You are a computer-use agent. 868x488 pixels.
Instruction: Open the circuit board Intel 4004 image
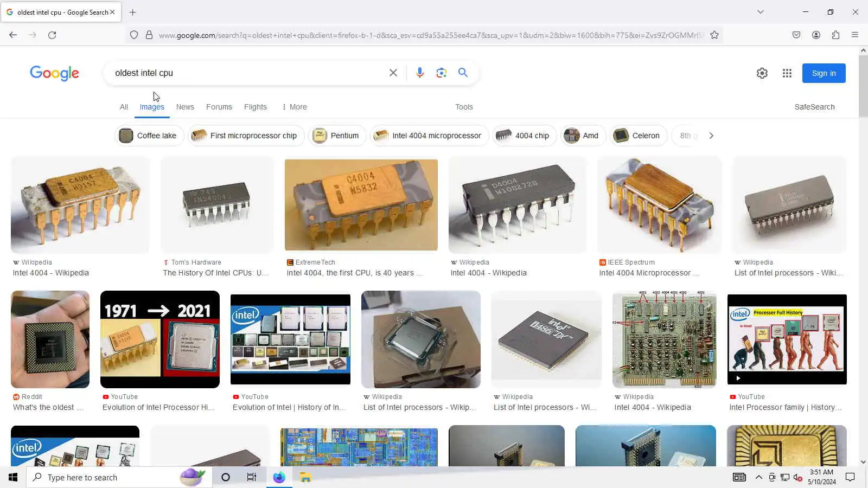(x=665, y=339)
